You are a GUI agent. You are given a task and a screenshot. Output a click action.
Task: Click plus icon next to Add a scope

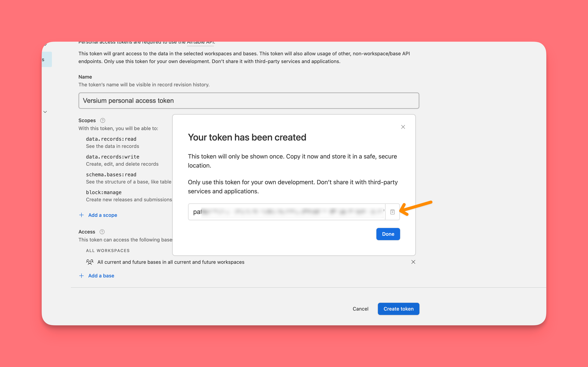82,215
